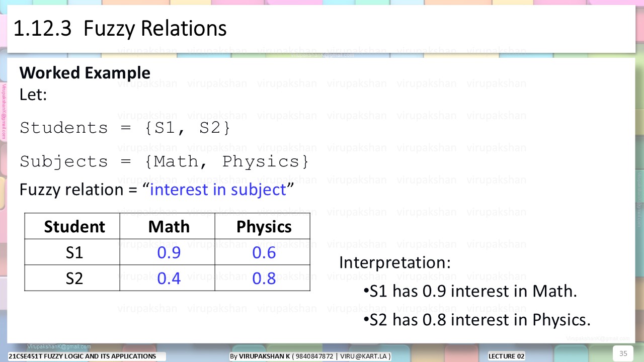Image resolution: width=644 pixels, height=362 pixels.
Task: Click the LECTURE 02 footer label
Action: pos(507,356)
